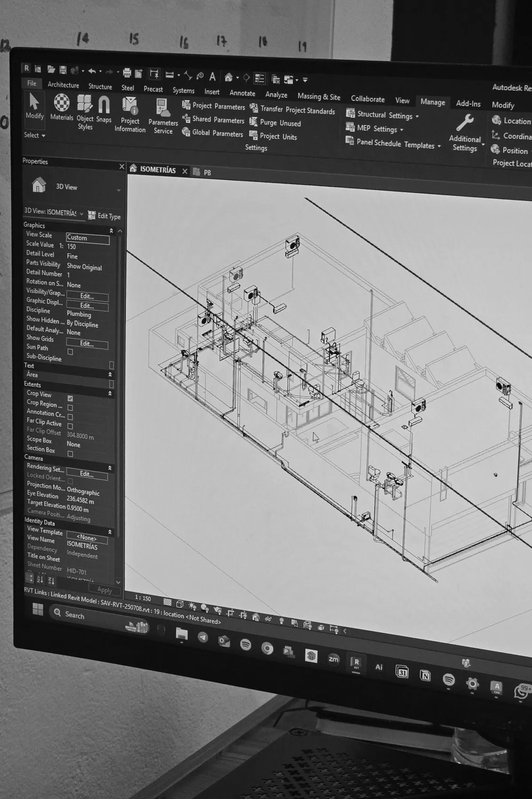Open the Materials browser
This screenshot has width=532, height=799.
[x=62, y=107]
